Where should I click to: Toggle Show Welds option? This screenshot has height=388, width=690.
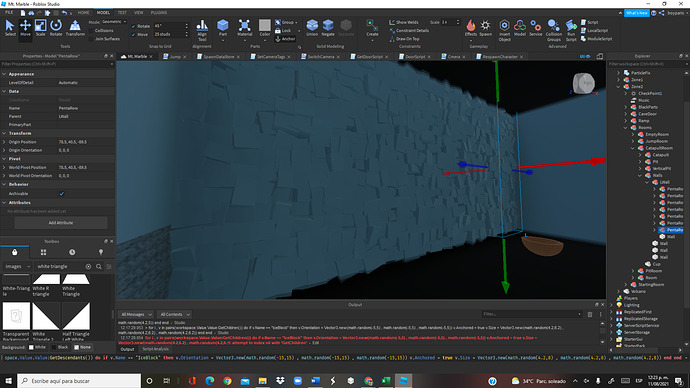coord(404,22)
